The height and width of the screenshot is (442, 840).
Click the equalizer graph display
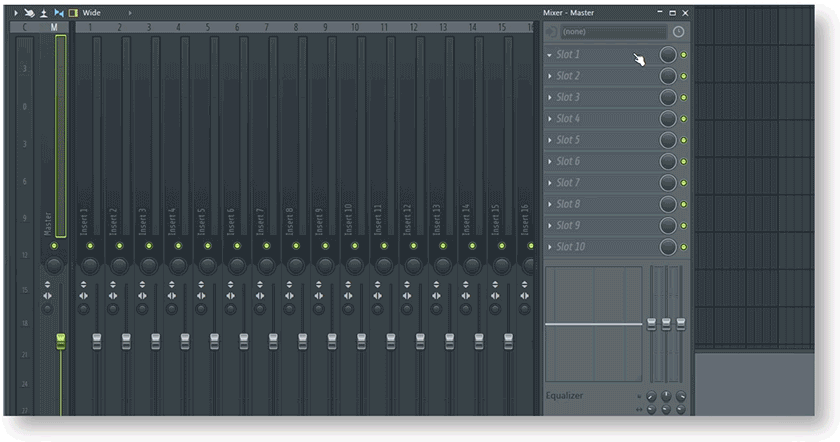tap(594, 324)
